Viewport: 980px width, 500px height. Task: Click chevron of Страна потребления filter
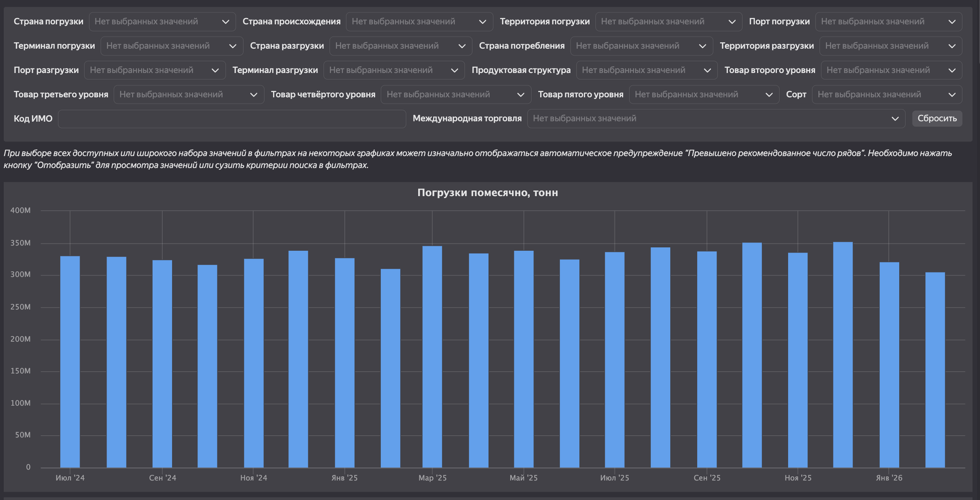tap(702, 46)
